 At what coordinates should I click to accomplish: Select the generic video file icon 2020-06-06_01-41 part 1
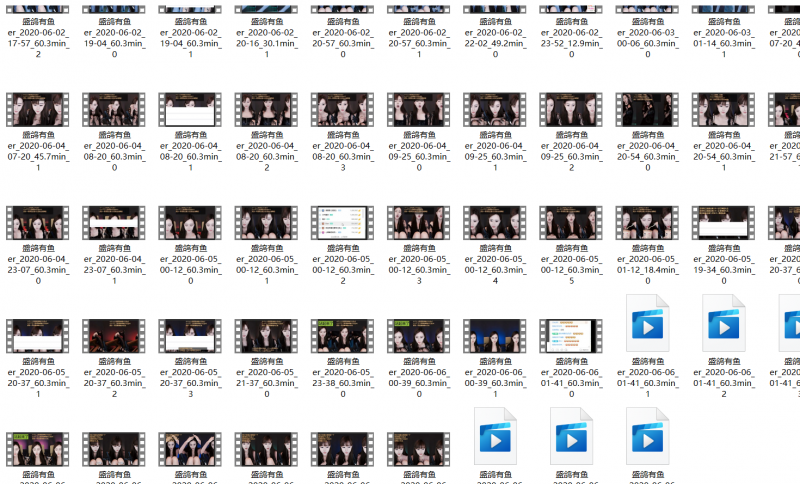[x=647, y=321]
